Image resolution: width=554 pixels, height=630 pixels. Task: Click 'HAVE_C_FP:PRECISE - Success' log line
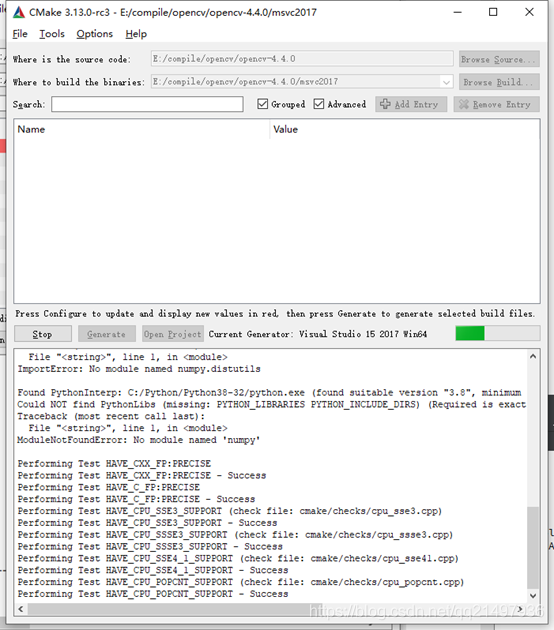tap(136, 499)
